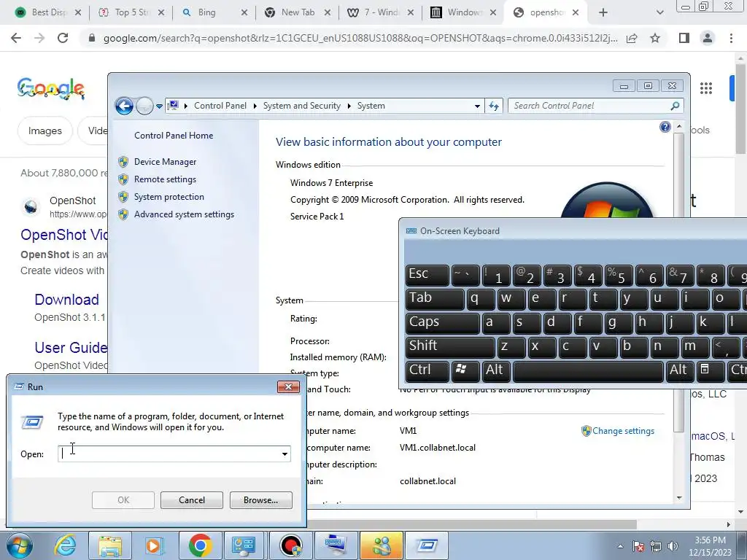Select the Images filter on Google
The height and width of the screenshot is (560, 747).
pyautogui.click(x=44, y=131)
